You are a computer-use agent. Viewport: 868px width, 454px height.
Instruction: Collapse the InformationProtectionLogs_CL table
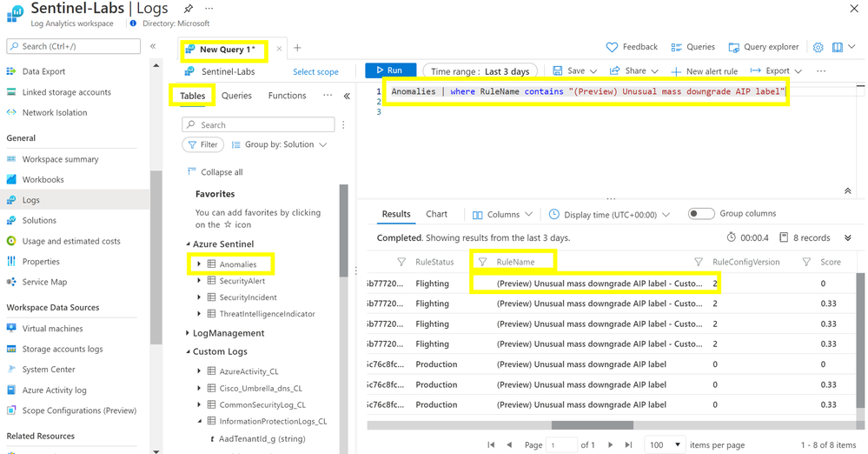point(199,421)
